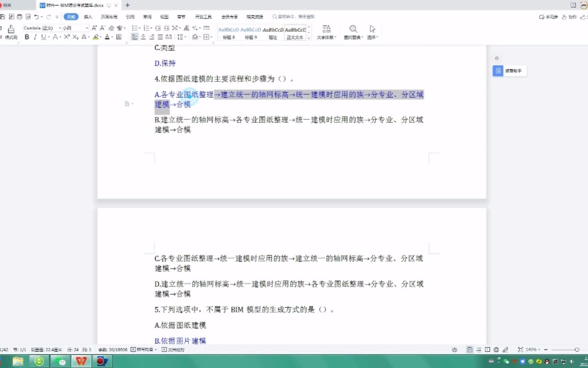Click the 未同步 sync status button

point(548,17)
